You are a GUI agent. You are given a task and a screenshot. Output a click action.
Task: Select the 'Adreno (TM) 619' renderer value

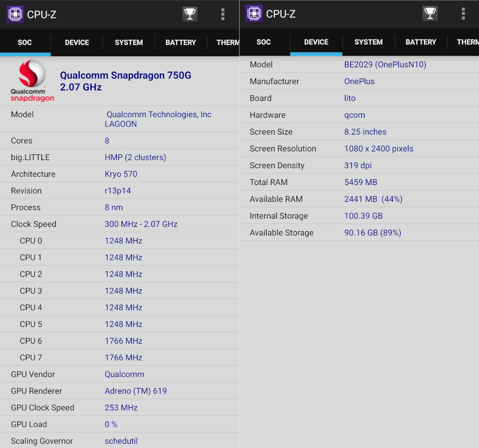135,391
